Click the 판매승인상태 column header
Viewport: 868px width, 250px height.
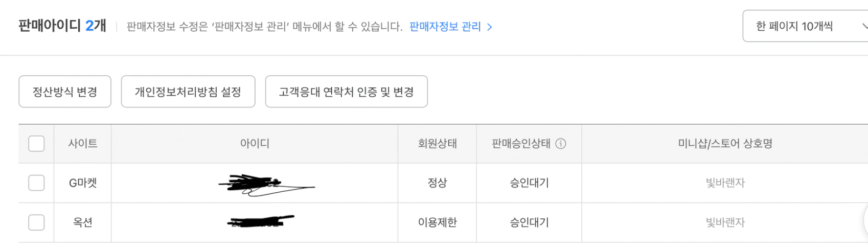(521, 144)
